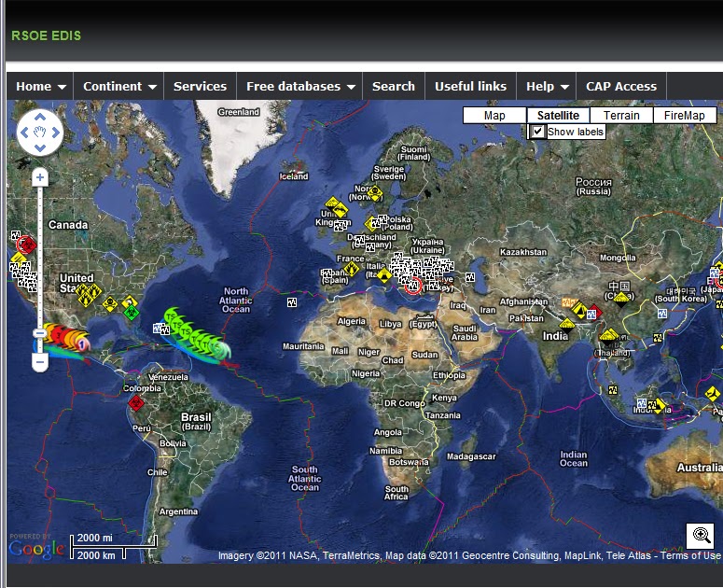
Task: Open the red-circled earthquake marker near Turkey
Action: [413, 286]
